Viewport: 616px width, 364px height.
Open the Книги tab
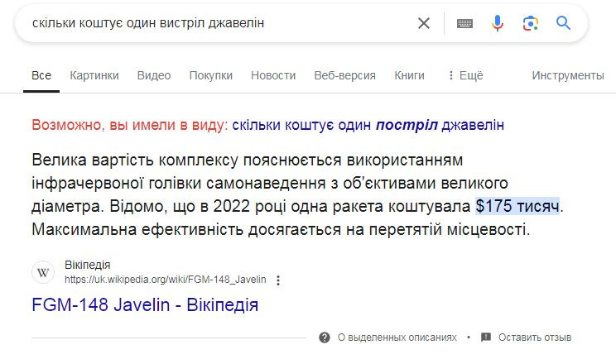[x=409, y=75]
